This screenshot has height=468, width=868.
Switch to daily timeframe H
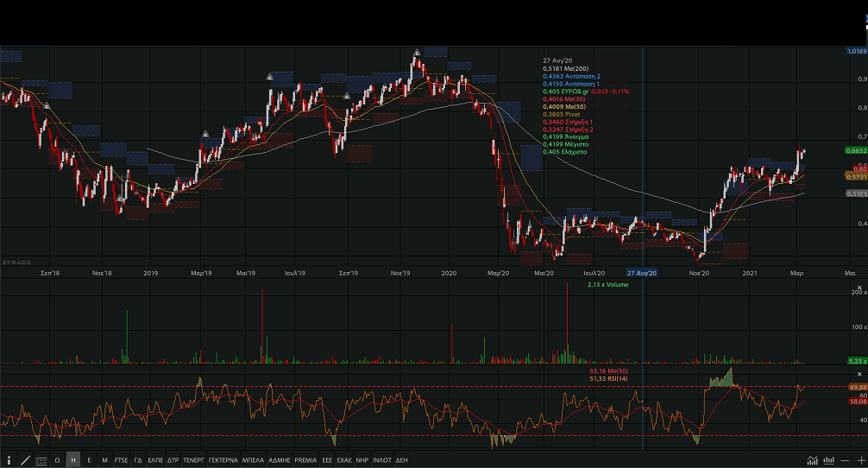point(73,460)
